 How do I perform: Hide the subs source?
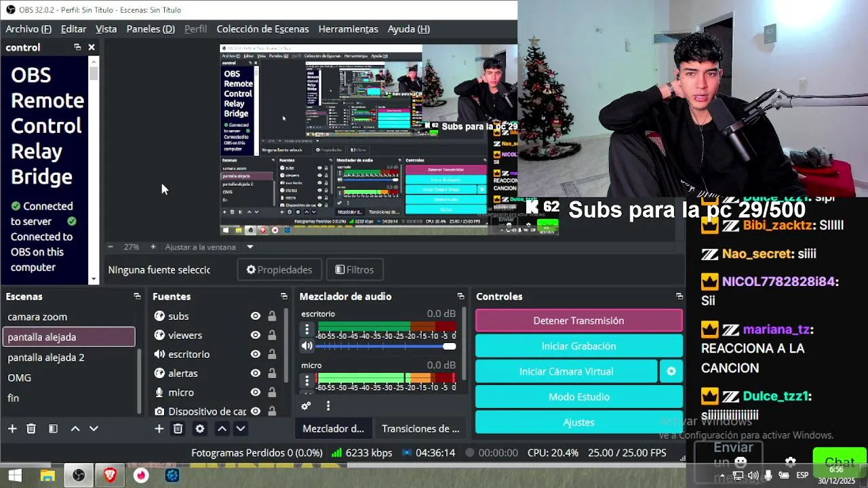(256, 316)
